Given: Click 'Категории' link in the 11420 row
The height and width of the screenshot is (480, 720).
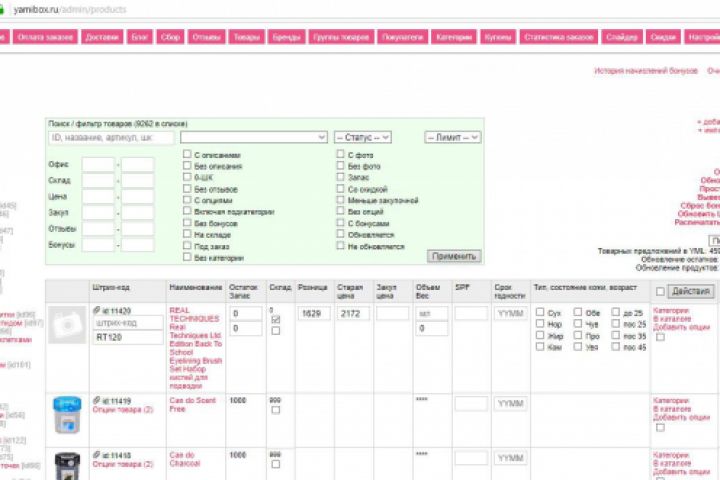Looking at the screenshot, I should point(671,311).
